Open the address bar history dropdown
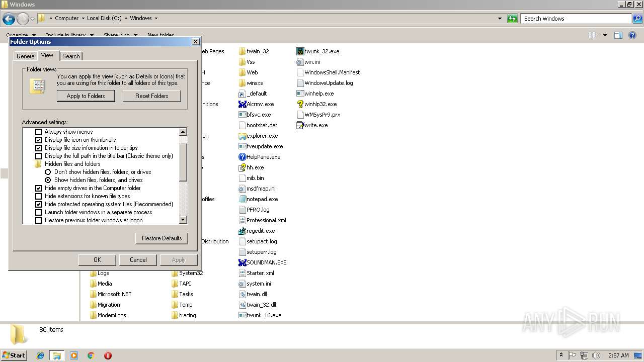The image size is (644, 362). point(500,19)
